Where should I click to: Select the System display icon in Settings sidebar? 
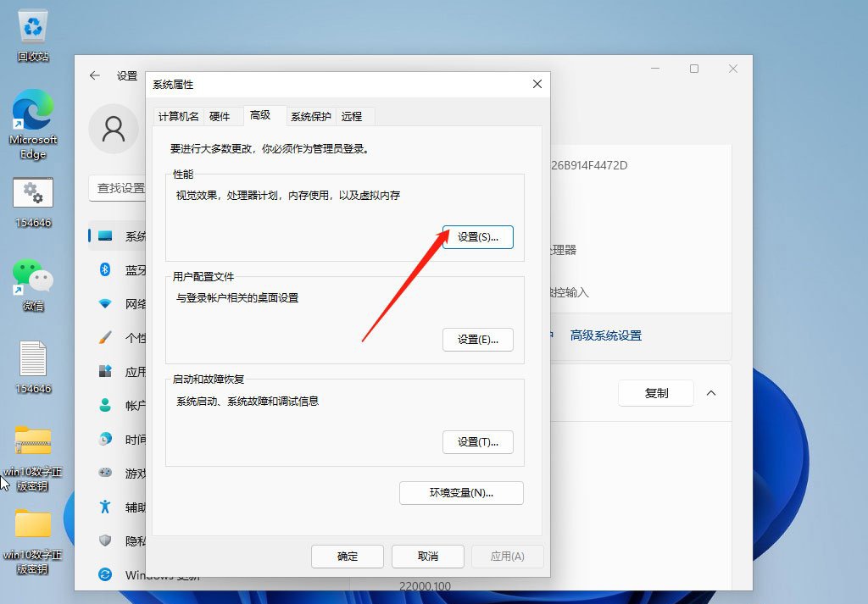pos(105,236)
